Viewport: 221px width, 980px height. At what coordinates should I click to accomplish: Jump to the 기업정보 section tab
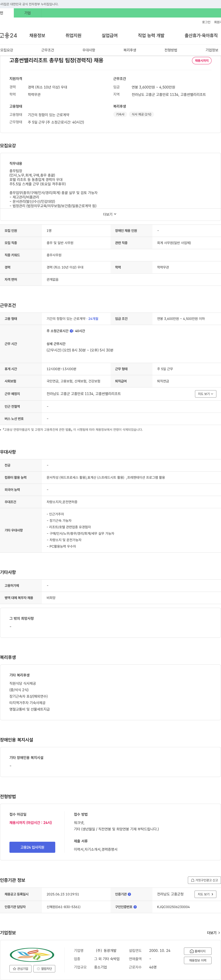tap(212, 50)
